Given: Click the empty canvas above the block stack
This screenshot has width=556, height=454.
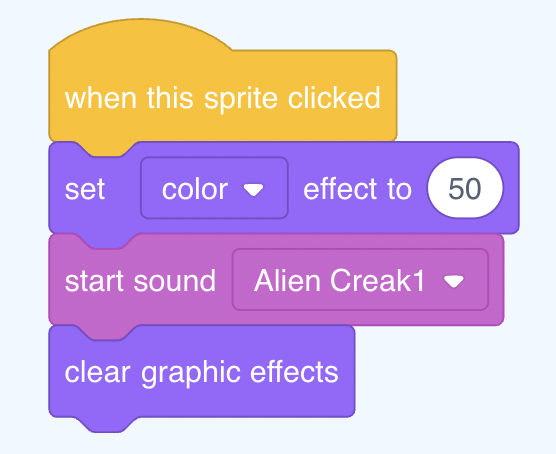Looking at the screenshot, I should [x=277, y=11].
